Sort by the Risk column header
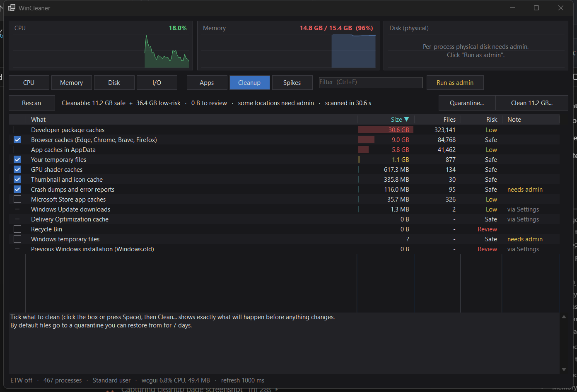This screenshot has height=392, width=577. click(x=481, y=120)
